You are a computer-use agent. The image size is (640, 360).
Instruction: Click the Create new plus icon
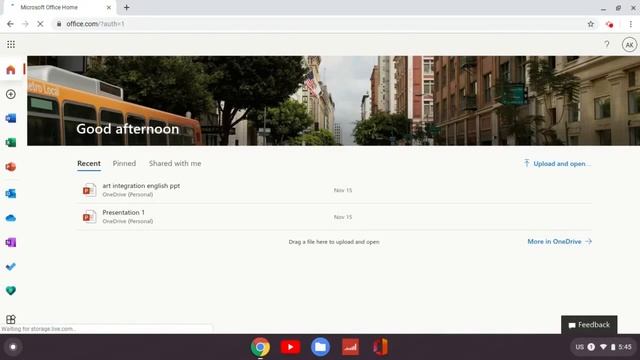point(11,94)
